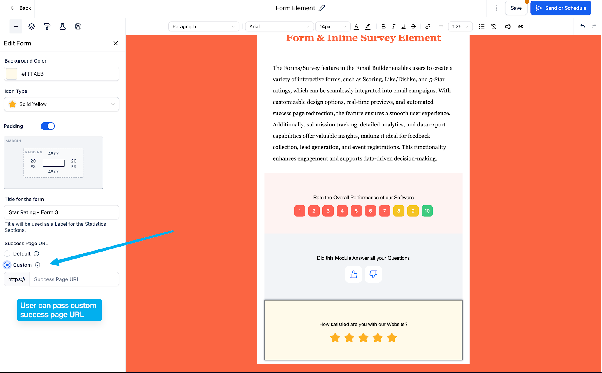602x373 pixels.
Task: Click the undo arrow in toolbar
Action: (x=582, y=26)
